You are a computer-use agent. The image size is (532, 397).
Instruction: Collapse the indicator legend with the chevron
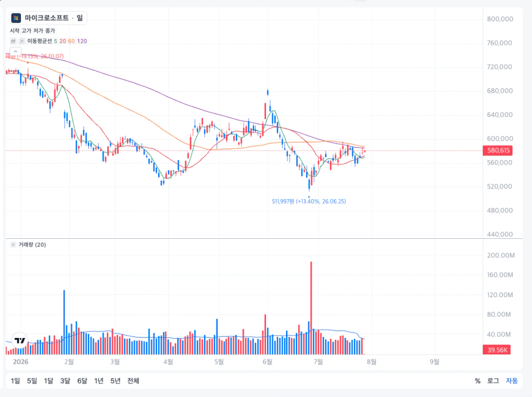coord(15,51)
